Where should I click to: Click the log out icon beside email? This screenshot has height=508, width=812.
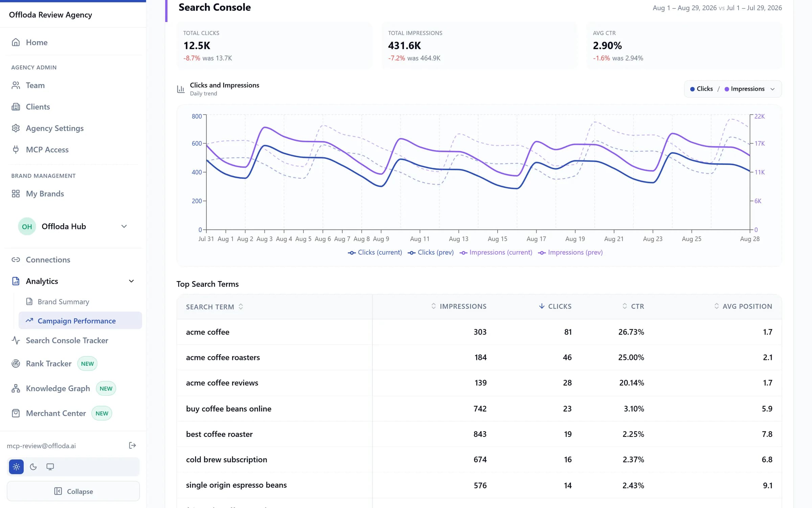tap(132, 445)
